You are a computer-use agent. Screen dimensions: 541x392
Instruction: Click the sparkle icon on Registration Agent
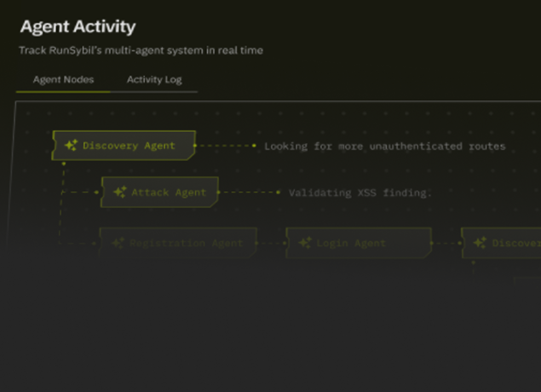click(x=118, y=243)
